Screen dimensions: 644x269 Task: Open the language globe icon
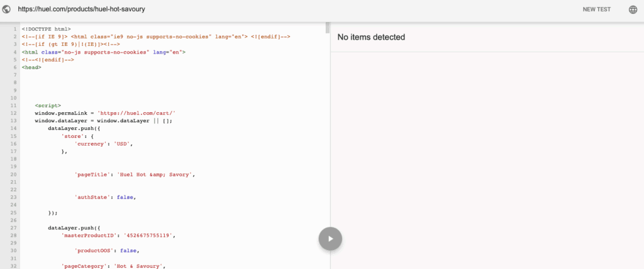click(633, 9)
